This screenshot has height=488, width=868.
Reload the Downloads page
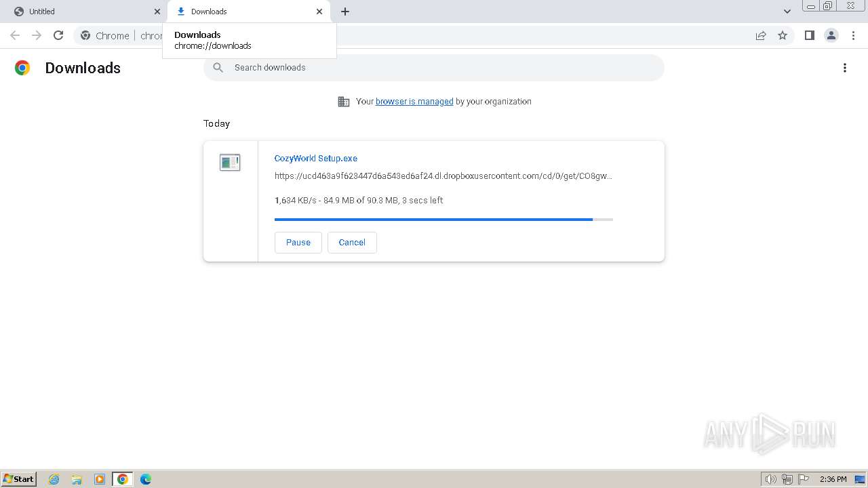[x=58, y=35]
